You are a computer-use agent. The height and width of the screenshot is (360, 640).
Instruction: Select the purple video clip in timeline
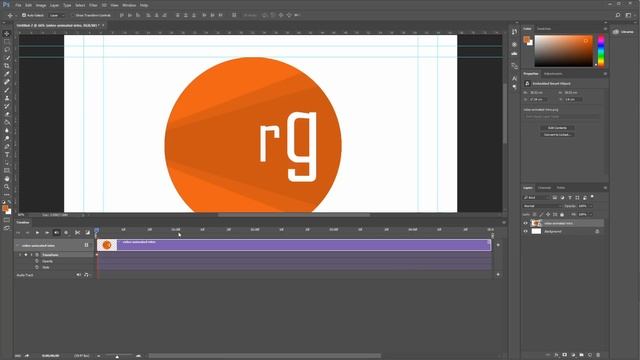click(x=294, y=245)
